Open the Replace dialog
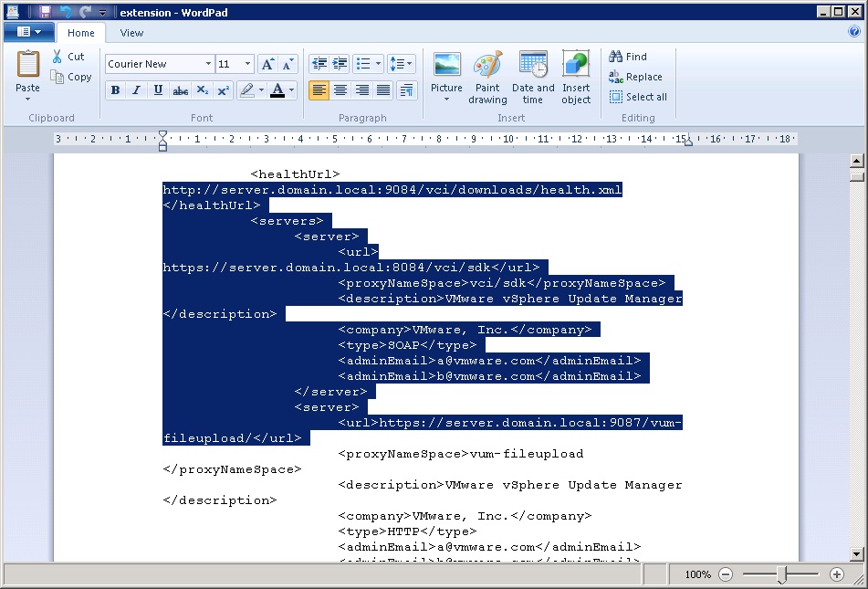Image resolution: width=868 pixels, height=589 pixels. 635,77
